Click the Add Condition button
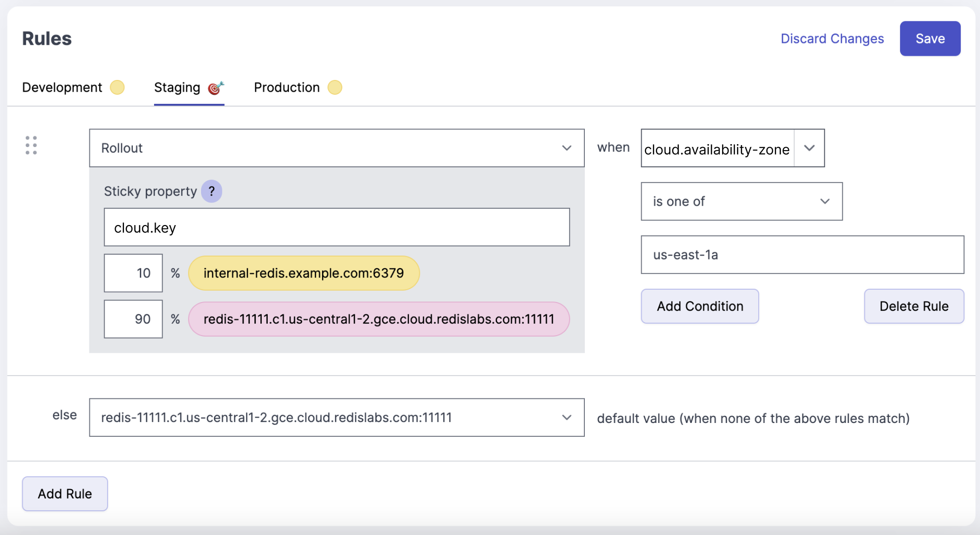The image size is (980, 535). pos(700,305)
